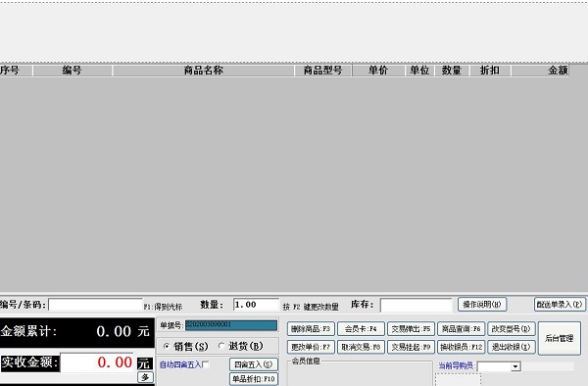The image size is (588, 386).
Task: Click the 数量 column header in table
Action: [452, 71]
